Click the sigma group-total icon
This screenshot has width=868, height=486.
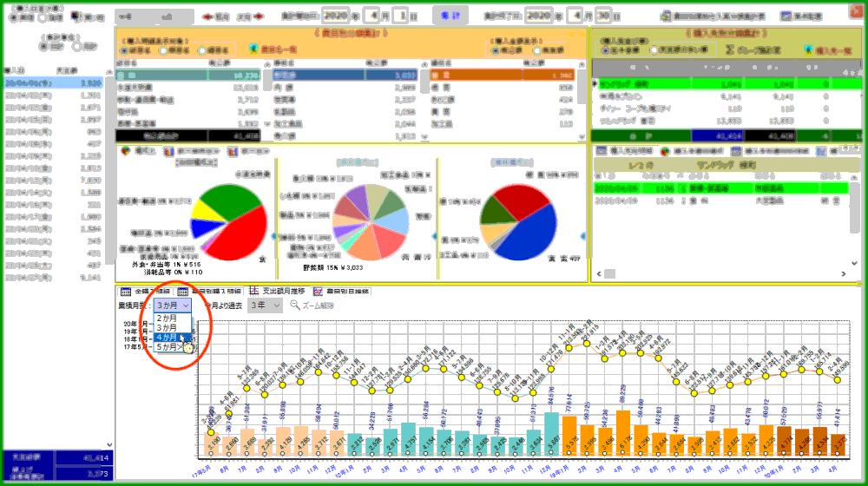point(729,49)
